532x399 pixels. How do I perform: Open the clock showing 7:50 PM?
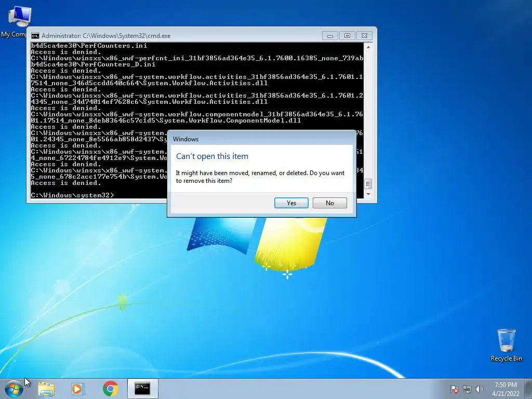point(506,389)
